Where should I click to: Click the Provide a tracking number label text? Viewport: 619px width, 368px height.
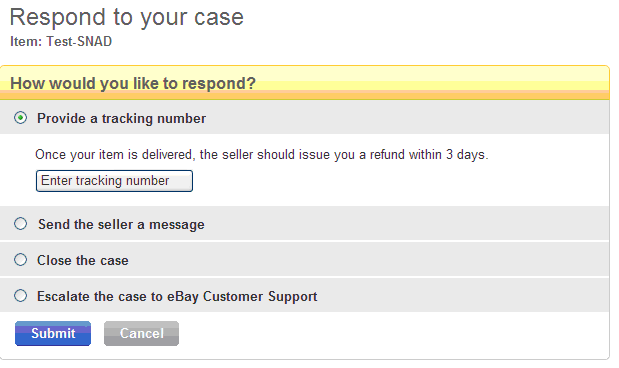click(122, 118)
